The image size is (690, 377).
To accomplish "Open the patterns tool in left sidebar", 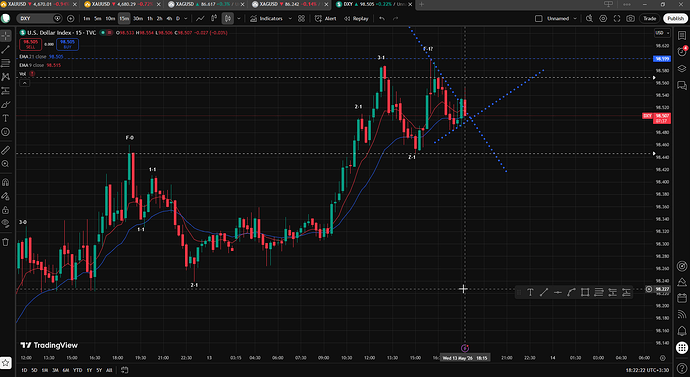I will click(6, 77).
